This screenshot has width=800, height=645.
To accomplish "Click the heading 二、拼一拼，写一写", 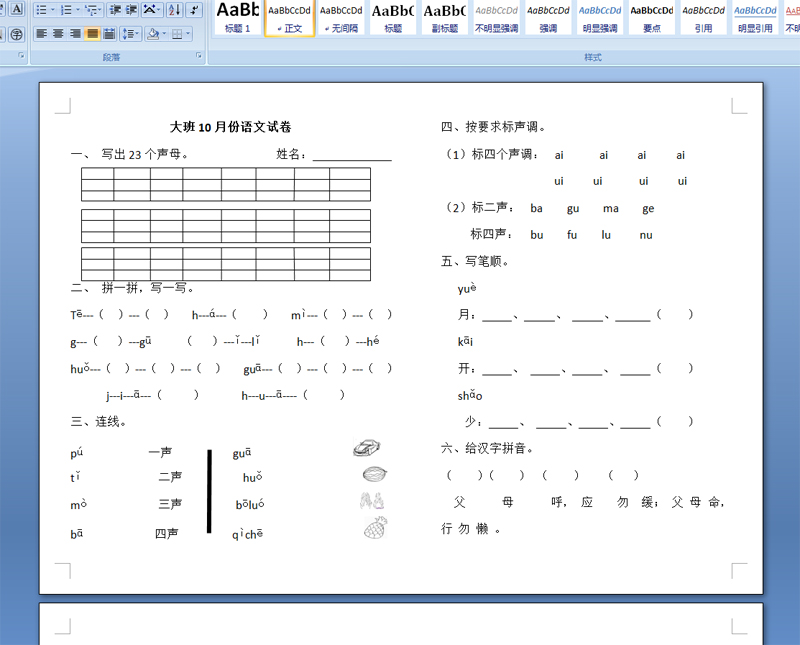I will click(x=132, y=288).
